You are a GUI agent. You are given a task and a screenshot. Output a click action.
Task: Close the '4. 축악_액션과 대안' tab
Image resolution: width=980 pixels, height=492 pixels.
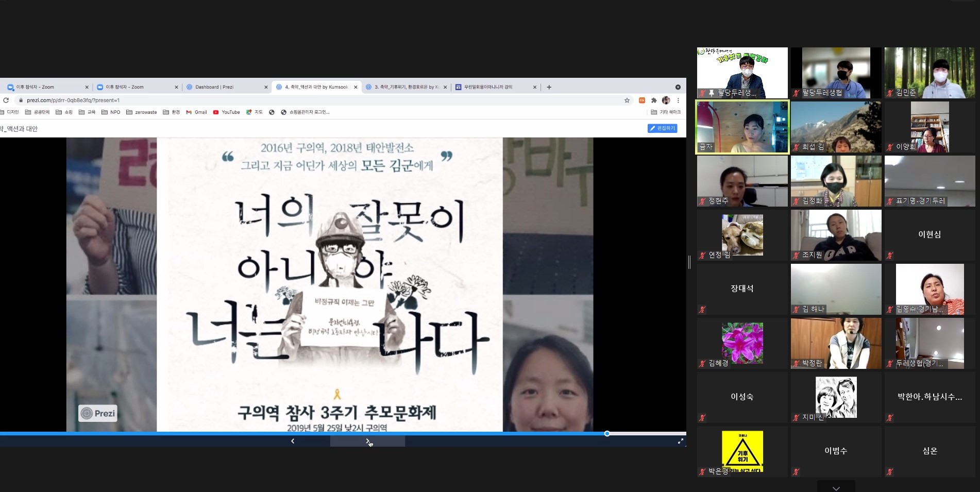tap(356, 87)
